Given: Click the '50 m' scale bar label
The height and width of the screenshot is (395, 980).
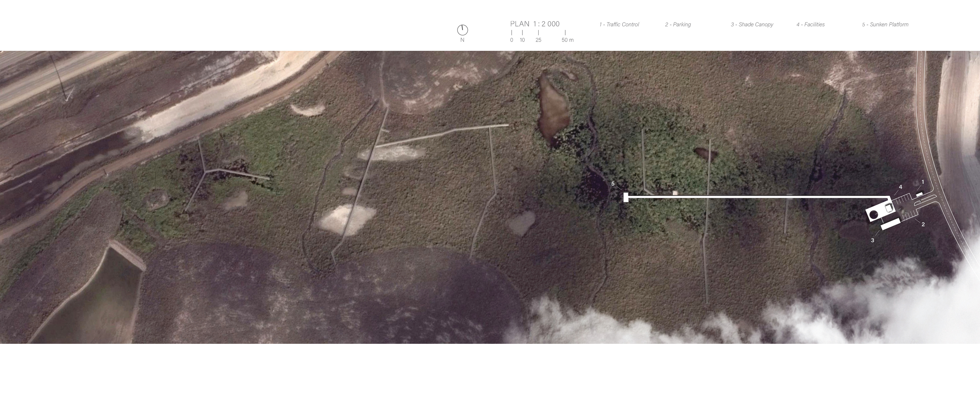Looking at the screenshot, I should pyautogui.click(x=567, y=40).
